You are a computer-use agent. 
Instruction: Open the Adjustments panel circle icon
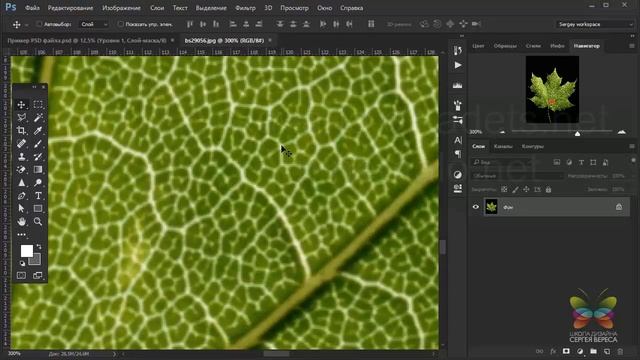458,175
